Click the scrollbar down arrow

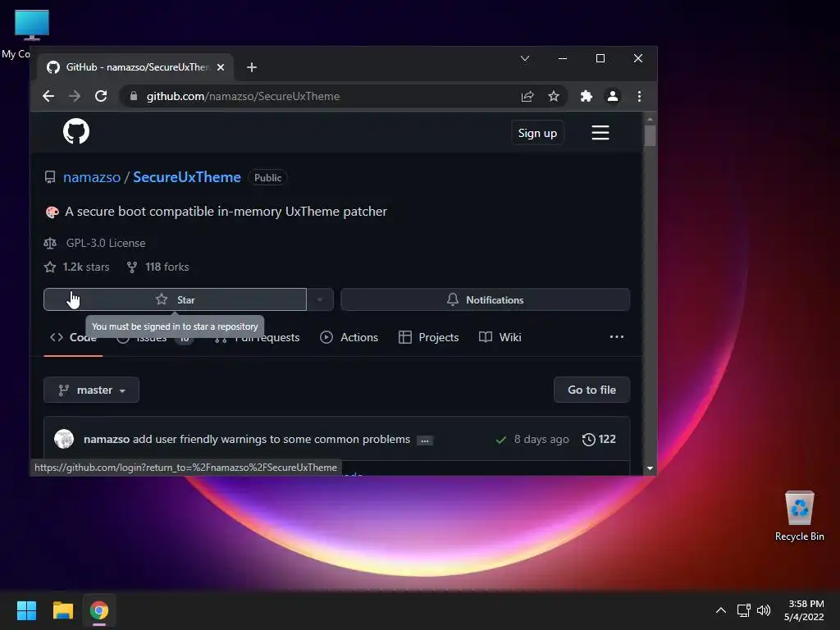[x=650, y=468]
